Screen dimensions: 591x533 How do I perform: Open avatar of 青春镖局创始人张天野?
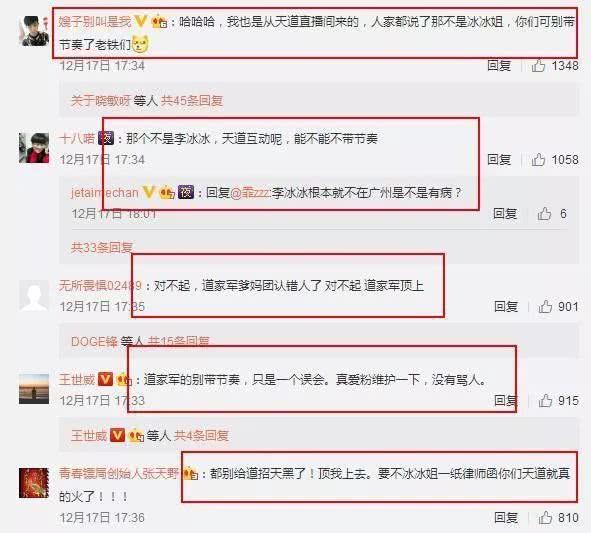click(x=34, y=483)
